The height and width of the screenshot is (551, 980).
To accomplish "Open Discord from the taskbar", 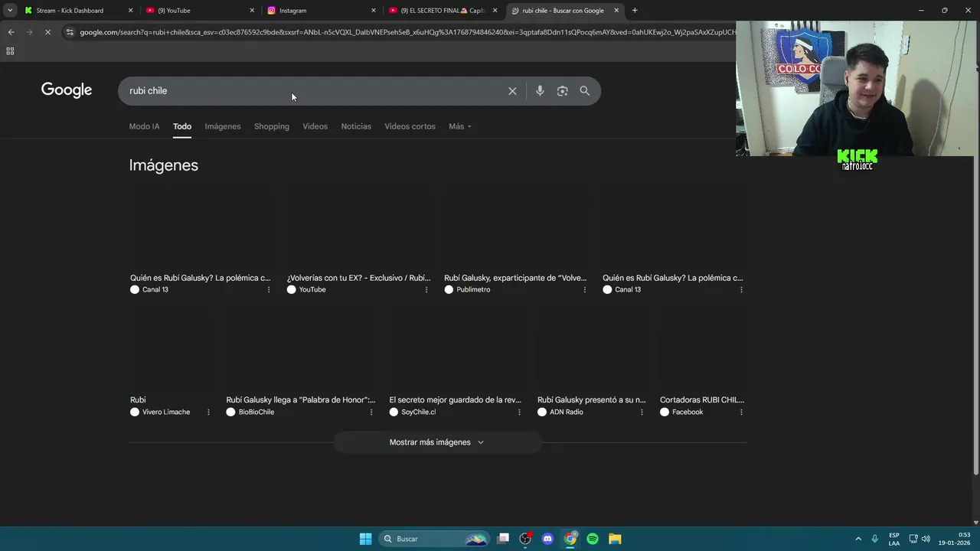I will (547, 539).
